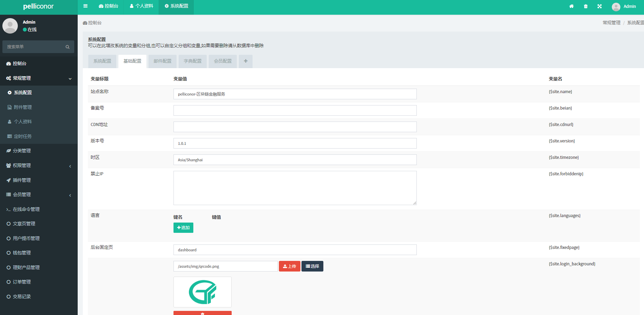Open 控制台 in the sidebar
The image size is (644, 315).
click(39, 63)
